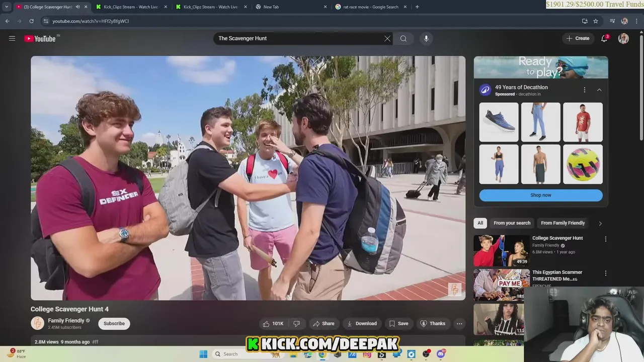
Task: Send Thanks to the creator
Action: pyautogui.click(x=433, y=324)
